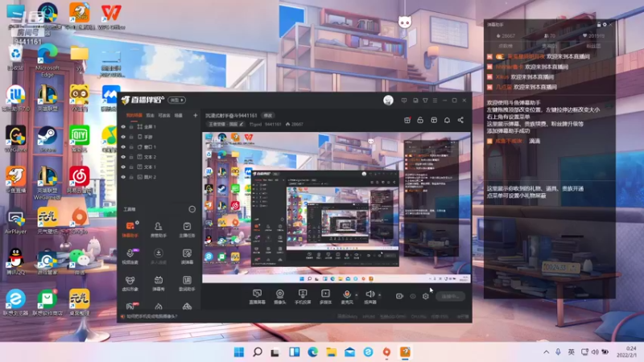Hide the 窗口 1 source with its eye icon
Screen dimensions: 644x362
[x=123, y=147]
